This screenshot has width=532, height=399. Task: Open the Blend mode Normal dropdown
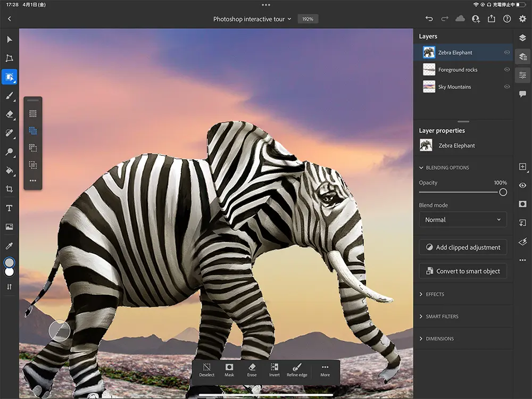463,220
